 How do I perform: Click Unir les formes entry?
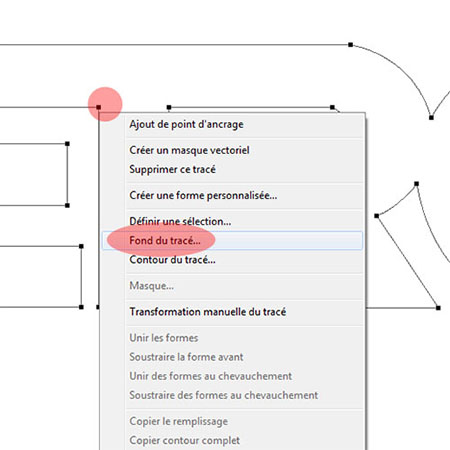click(x=232, y=338)
